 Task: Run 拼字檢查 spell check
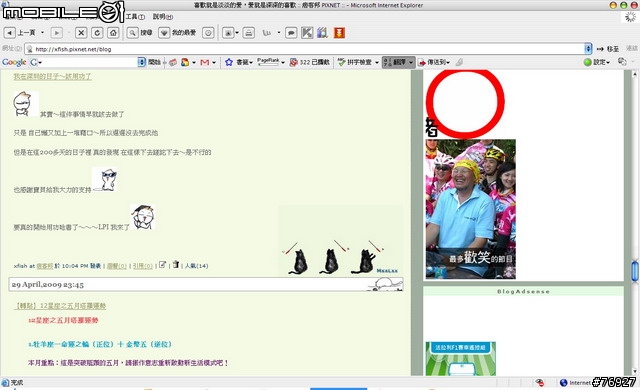coord(355,62)
